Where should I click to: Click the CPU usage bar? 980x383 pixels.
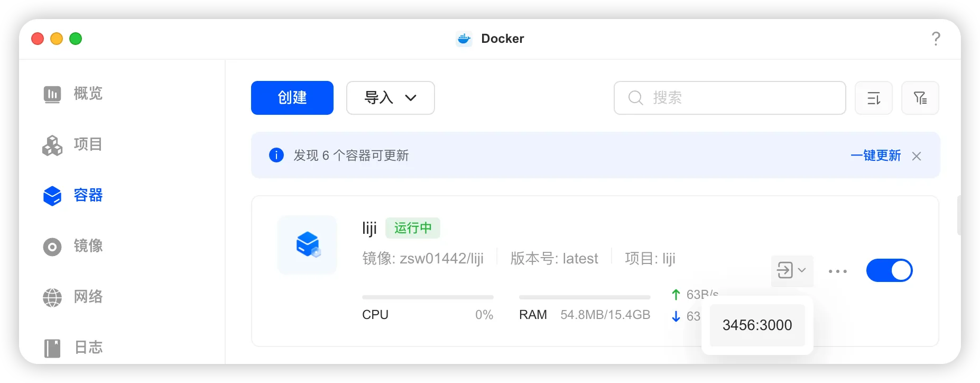coord(428,297)
